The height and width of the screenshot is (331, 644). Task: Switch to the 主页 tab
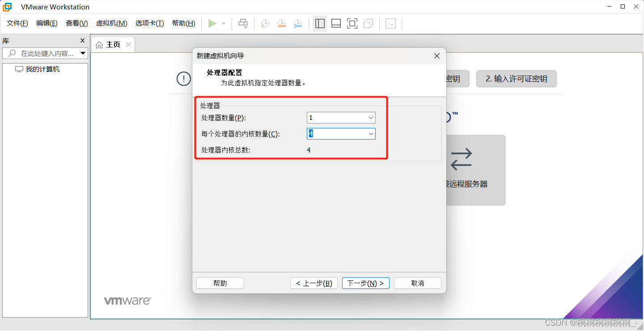113,45
